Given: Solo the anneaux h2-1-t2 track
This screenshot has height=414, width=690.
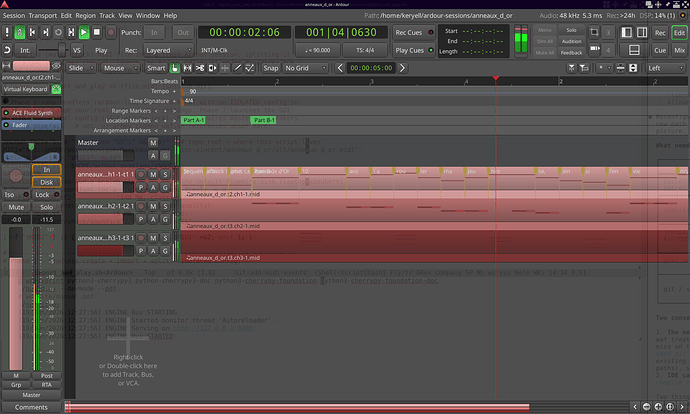Looking at the screenshot, I should point(165,206).
